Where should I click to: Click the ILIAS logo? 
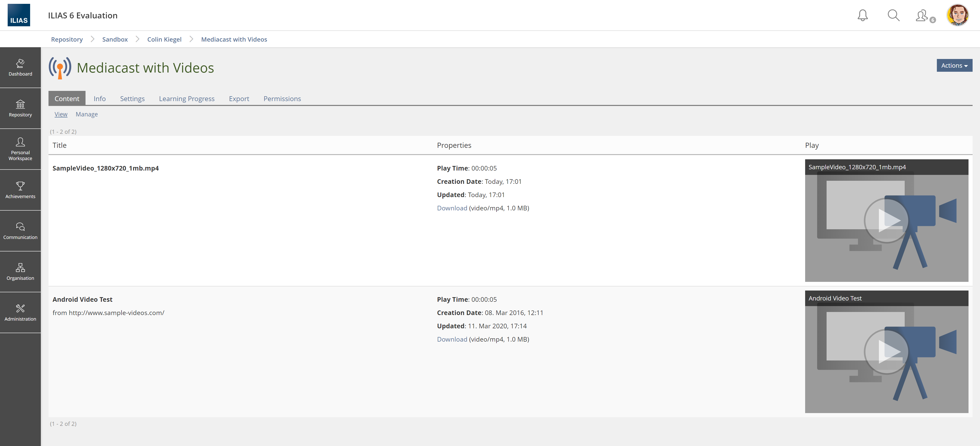[x=19, y=15]
